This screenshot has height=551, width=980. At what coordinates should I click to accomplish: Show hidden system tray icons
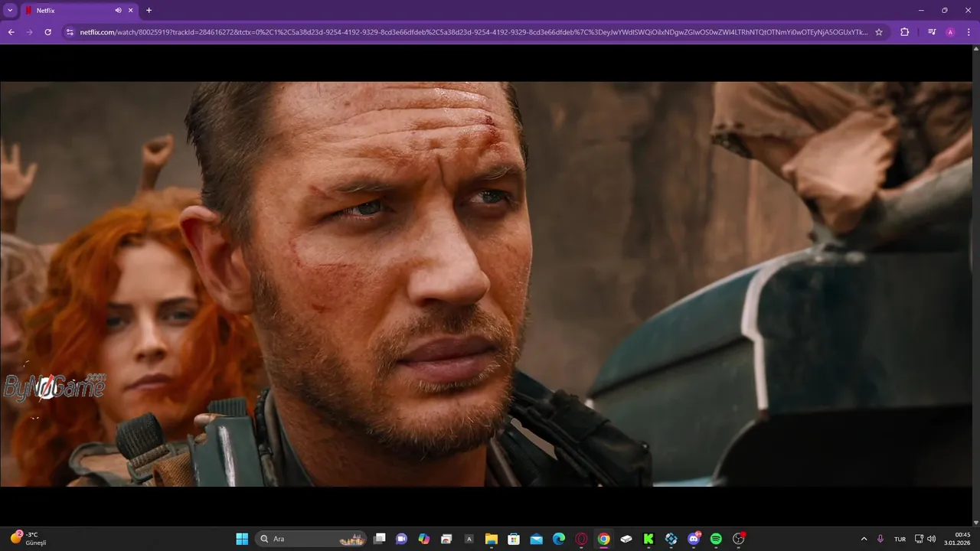[x=864, y=539]
